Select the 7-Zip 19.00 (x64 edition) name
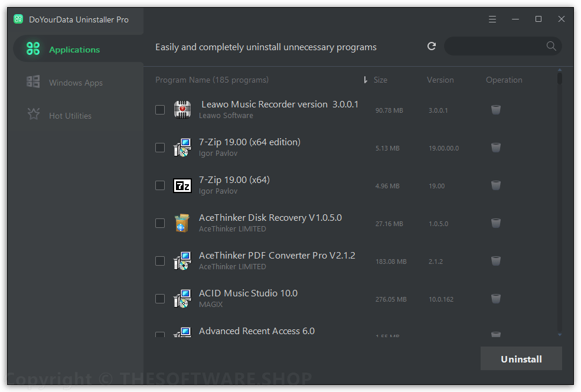Screen dimensions: 581x392 click(x=250, y=142)
